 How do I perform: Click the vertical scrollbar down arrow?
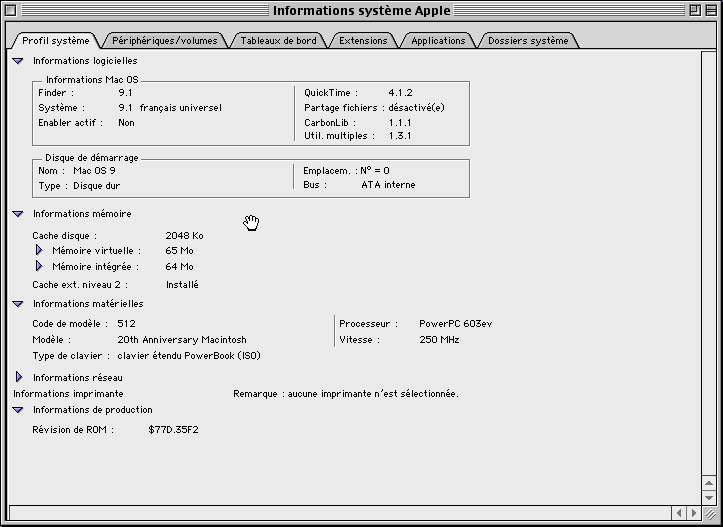click(x=709, y=497)
